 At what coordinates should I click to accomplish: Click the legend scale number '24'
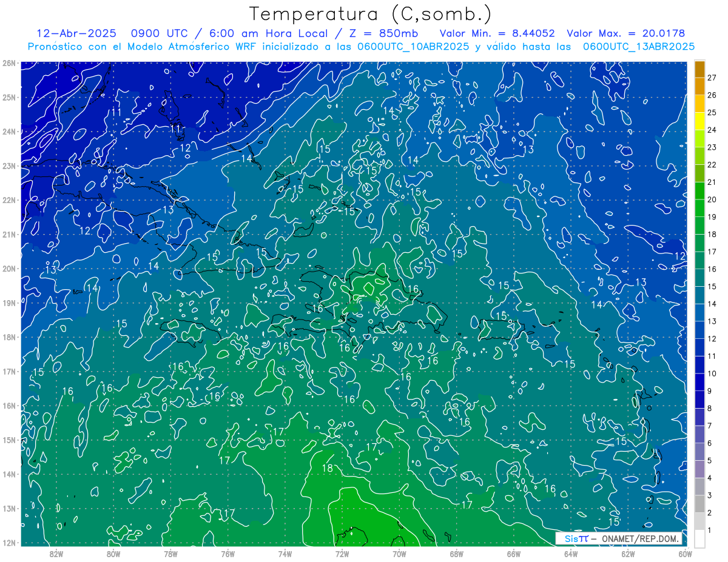tap(713, 130)
